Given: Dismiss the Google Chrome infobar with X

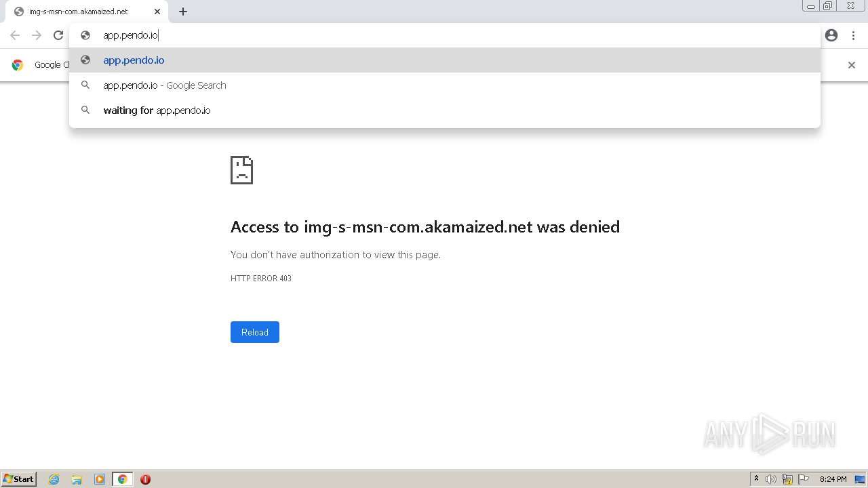Looking at the screenshot, I should [852, 65].
